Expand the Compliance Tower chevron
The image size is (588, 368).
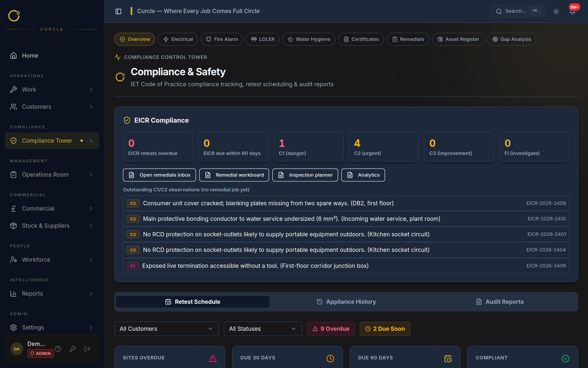pos(91,141)
